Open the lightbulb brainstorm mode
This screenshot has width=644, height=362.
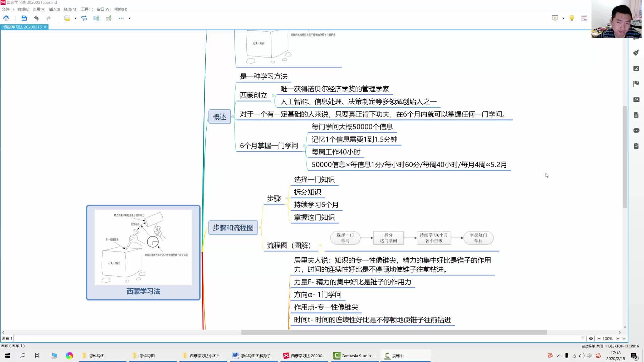[x=572, y=18]
